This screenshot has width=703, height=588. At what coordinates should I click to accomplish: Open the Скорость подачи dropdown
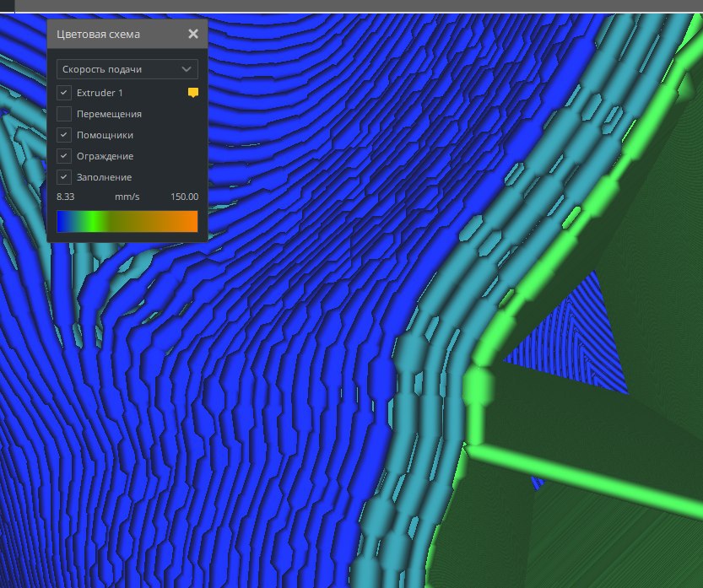(x=127, y=69)
